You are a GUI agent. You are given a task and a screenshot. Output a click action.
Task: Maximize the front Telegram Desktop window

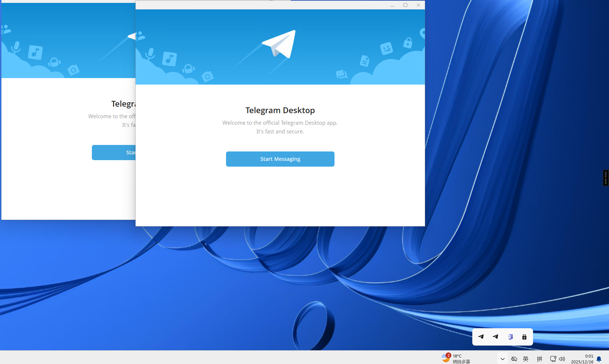click(405, 5)
